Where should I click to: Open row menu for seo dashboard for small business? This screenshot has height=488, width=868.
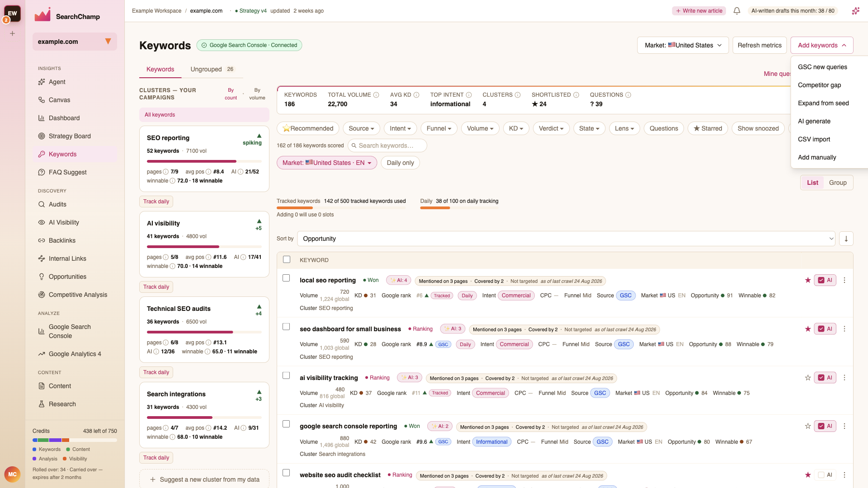[844, 329]
